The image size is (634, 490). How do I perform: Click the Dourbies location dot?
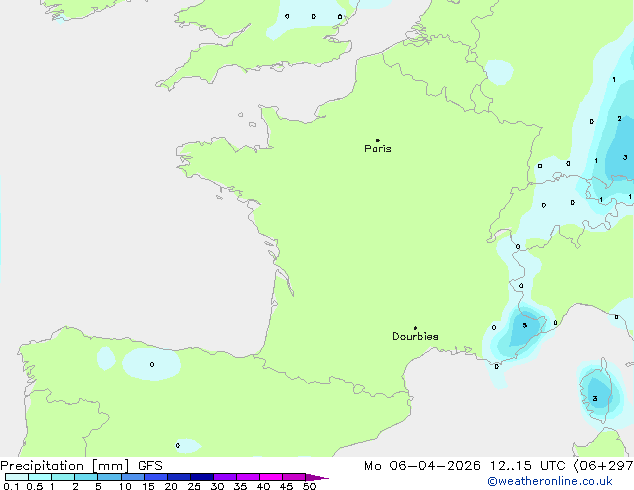point(415,328)
